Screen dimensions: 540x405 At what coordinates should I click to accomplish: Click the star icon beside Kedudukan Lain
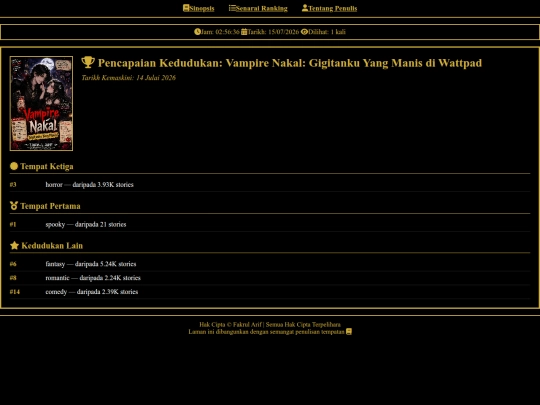[14, 246]
